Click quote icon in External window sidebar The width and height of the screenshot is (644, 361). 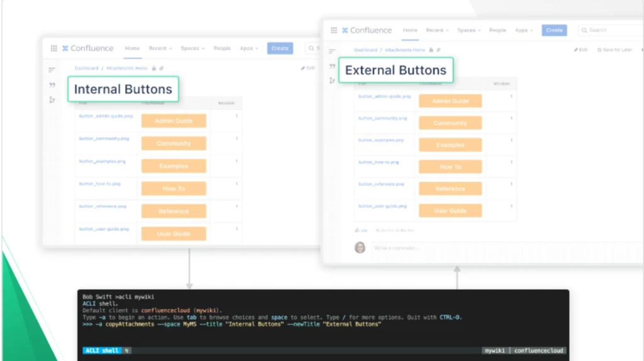pyautogui.click(x=332, y=66)
